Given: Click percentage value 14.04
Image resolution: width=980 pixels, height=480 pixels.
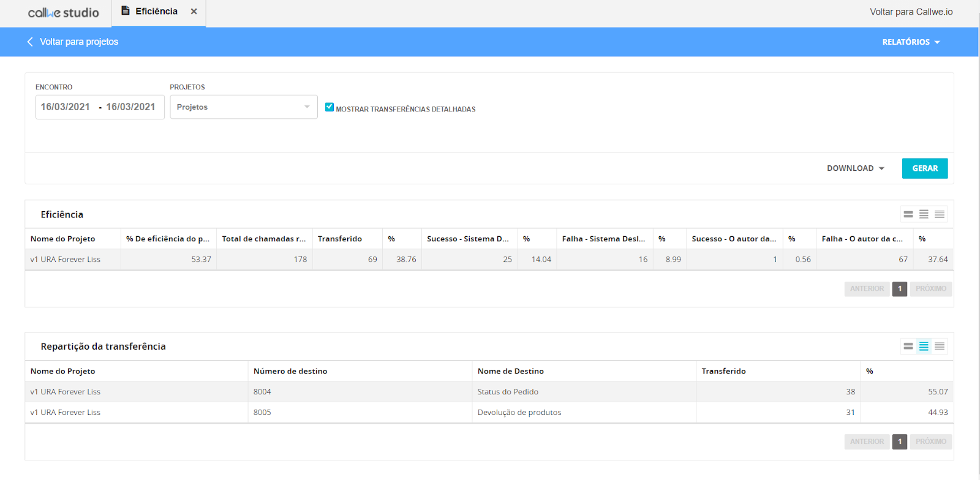Looking at the screenshot, I should tap(541, 260).
